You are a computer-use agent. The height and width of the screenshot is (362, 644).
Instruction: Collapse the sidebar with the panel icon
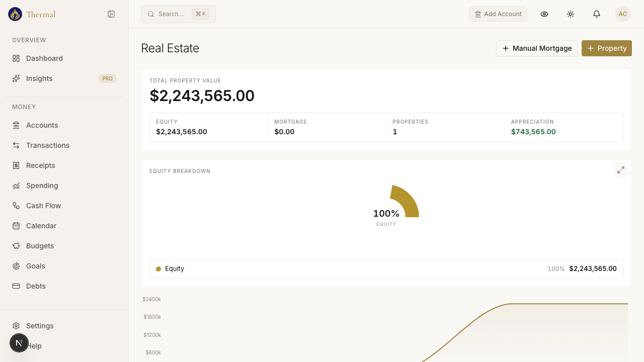coord(111,14)
